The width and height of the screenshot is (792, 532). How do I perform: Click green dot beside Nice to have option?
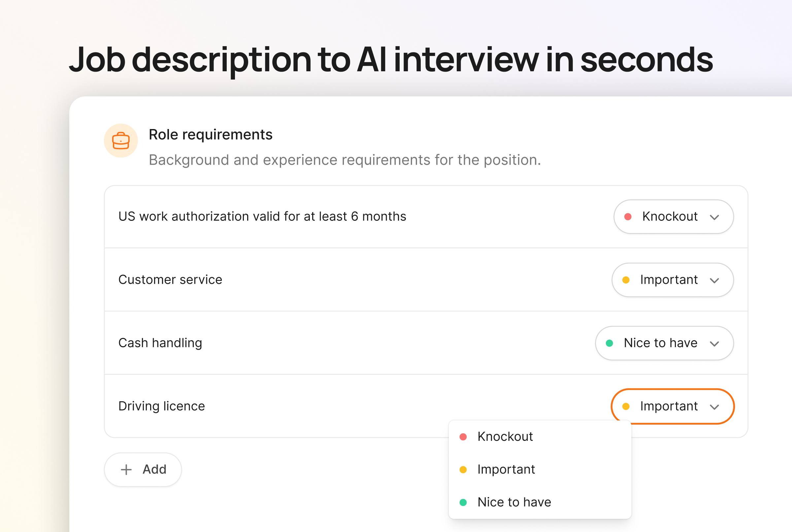click(463, 503)
